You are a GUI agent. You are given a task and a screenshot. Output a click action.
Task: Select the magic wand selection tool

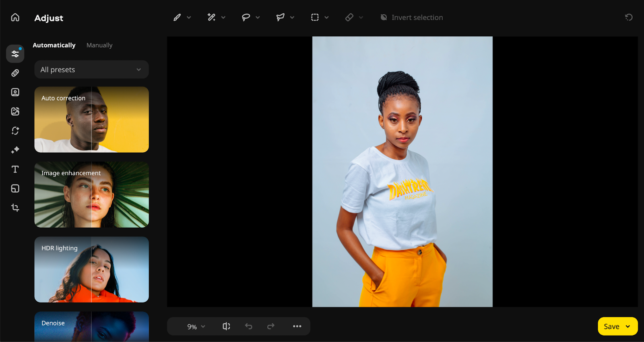(x=211, y=17)
